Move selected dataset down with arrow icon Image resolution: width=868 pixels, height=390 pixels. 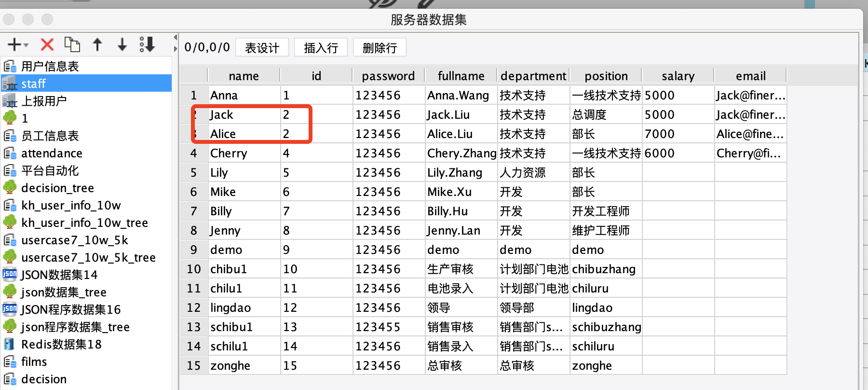[122, 45]
